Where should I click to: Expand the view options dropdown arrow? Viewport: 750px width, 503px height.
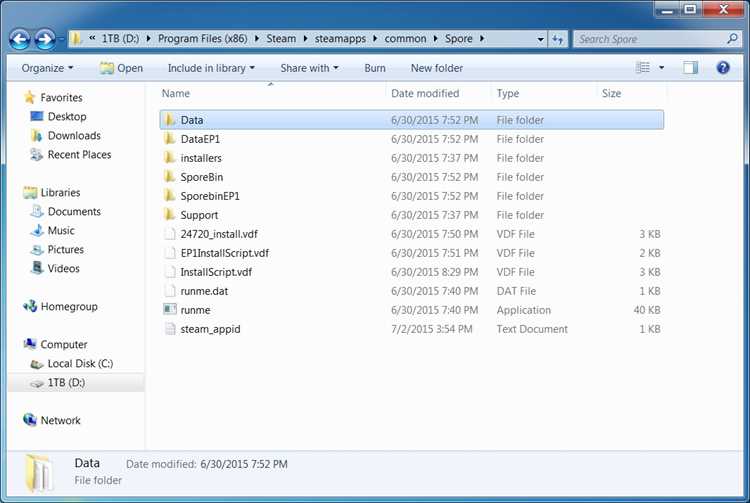[x=662, y=68]
